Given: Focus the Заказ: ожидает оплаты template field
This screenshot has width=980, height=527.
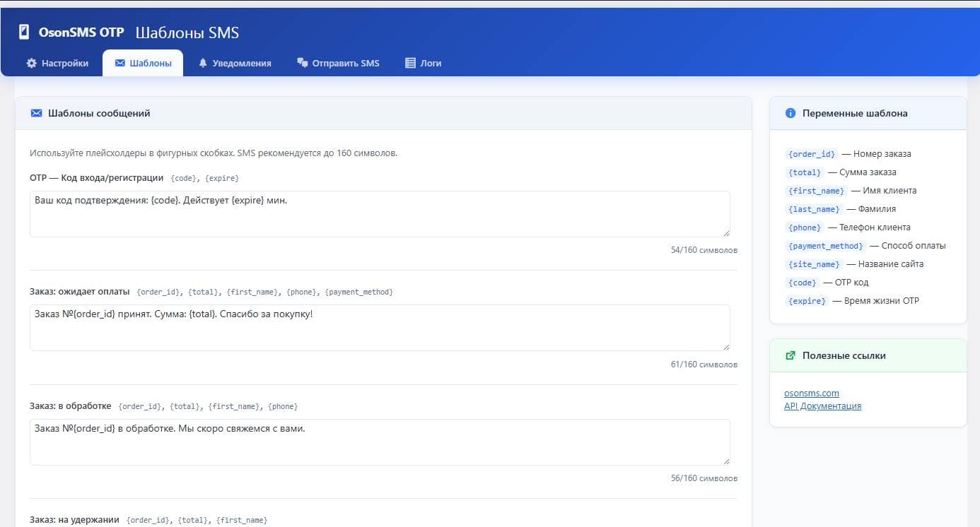Looking at the screenshot, I should tap(379, 328).
